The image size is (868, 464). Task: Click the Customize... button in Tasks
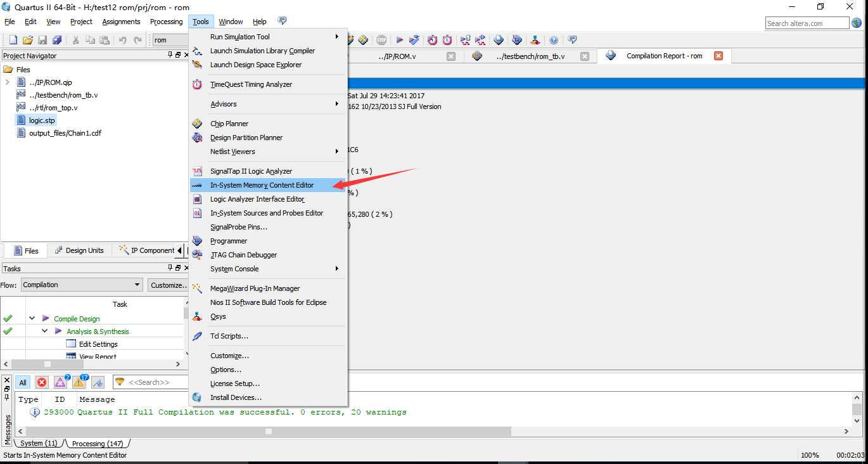coord(169,285)
